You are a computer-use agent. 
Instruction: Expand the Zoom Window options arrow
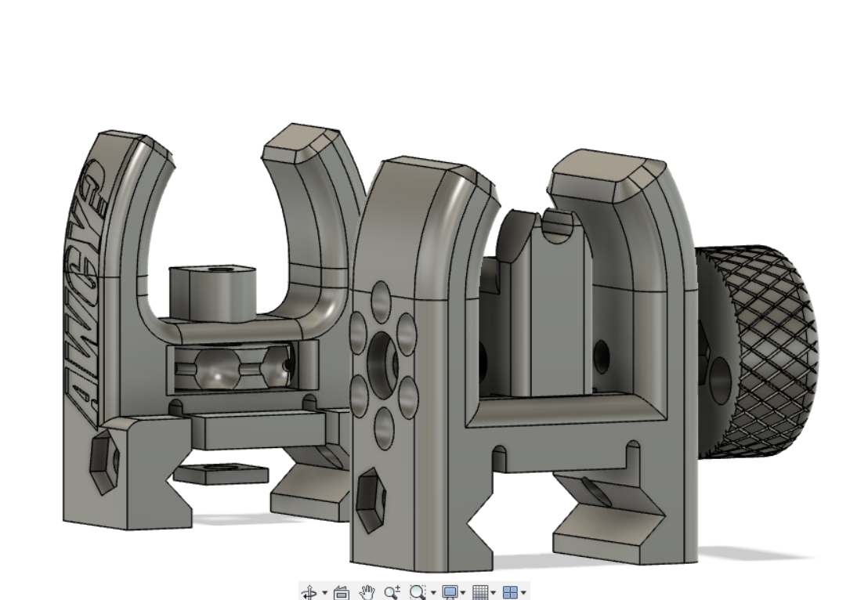click(432, 594)
